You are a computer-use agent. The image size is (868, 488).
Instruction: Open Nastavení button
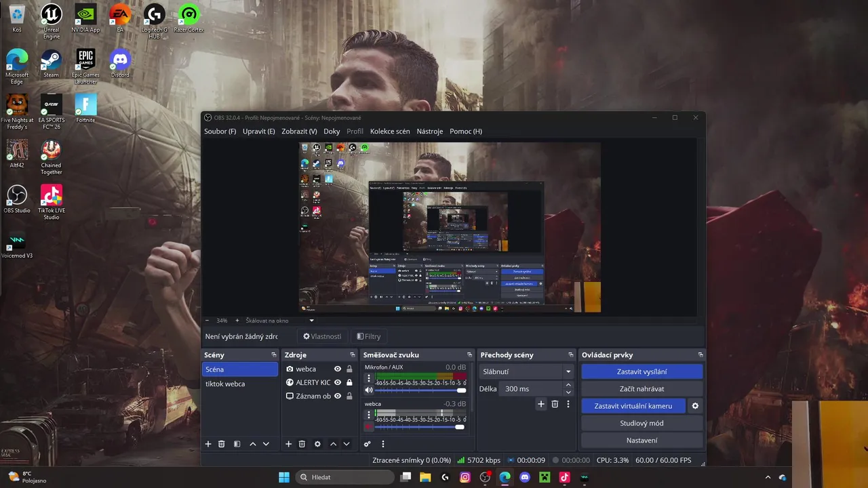click(642, 440)
